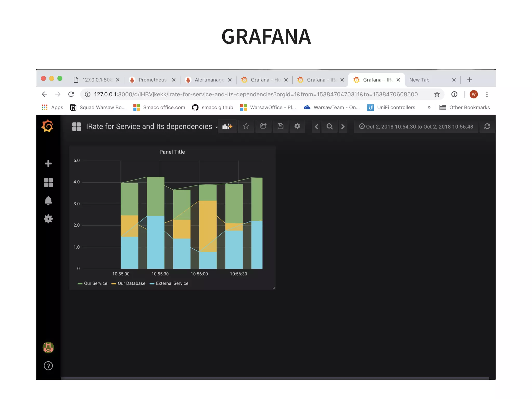
Task: Switch to the Prometheus tab
Action: coord(152,80)
